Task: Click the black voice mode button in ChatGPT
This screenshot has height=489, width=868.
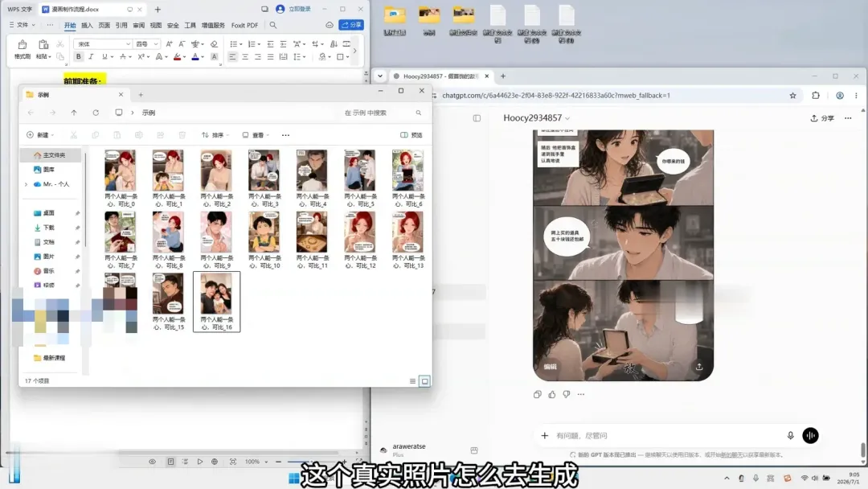Action: tap(810, 435)
